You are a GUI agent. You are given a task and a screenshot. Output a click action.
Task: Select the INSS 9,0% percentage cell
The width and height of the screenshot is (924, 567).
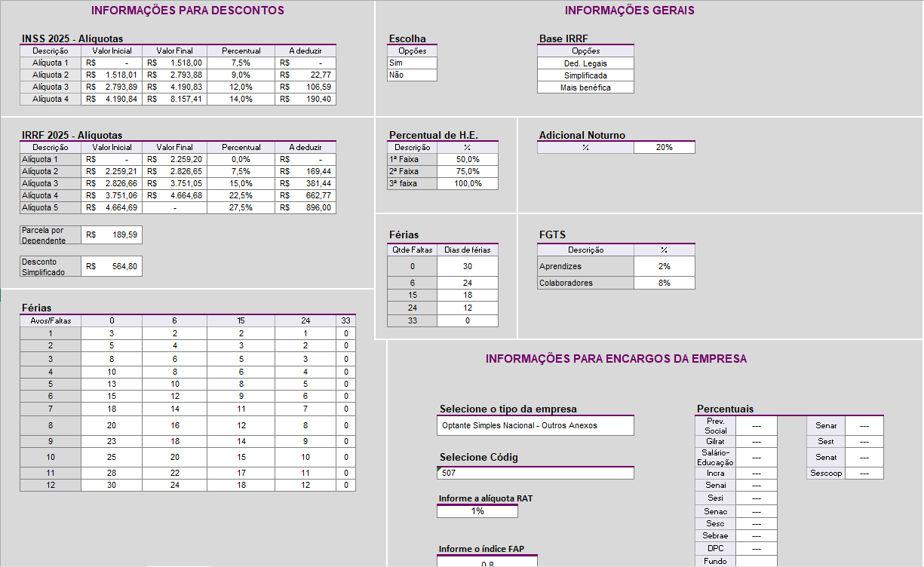pos(241,75)
